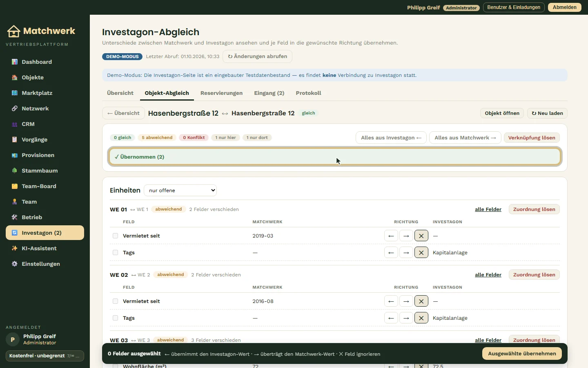588x368 pixels.
Task: Click the Einstellungen gear icon in sidebar
Action: point(15,264)
